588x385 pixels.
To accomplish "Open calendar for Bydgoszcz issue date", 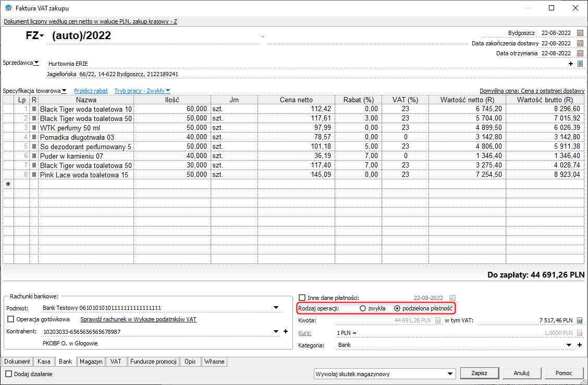I will click(580, 33).
